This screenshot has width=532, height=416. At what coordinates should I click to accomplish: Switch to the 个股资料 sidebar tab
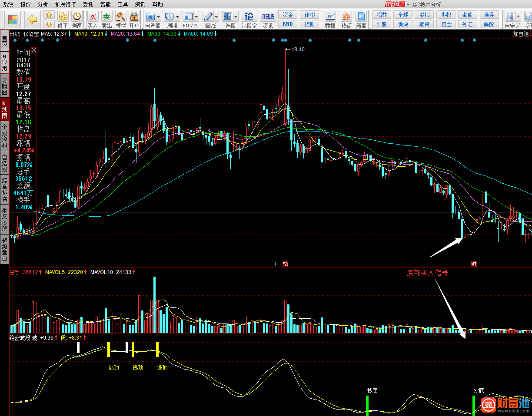[4, 136]
